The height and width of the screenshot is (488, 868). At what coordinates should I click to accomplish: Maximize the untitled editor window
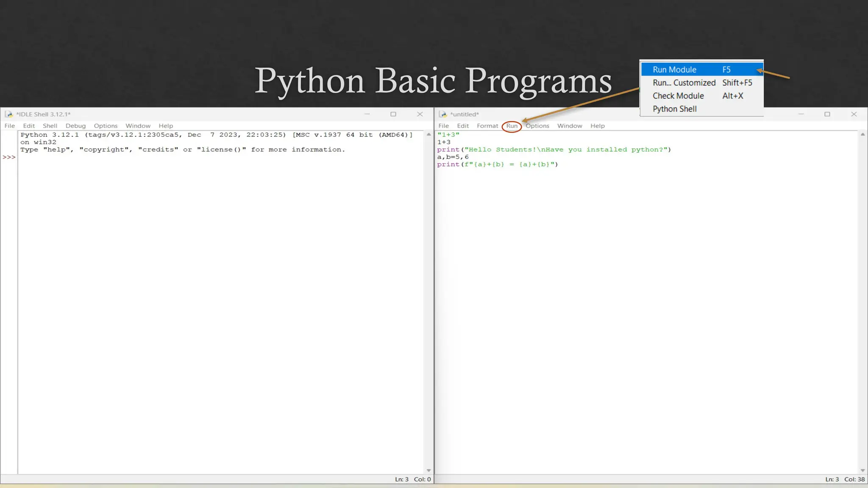(827, 114)
